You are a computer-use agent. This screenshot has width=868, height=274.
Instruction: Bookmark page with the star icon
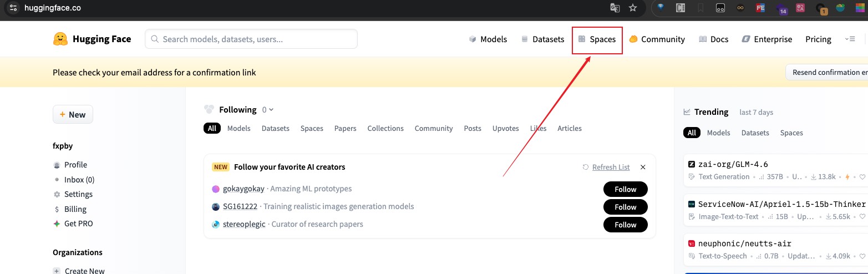click(x=632, y=8)
